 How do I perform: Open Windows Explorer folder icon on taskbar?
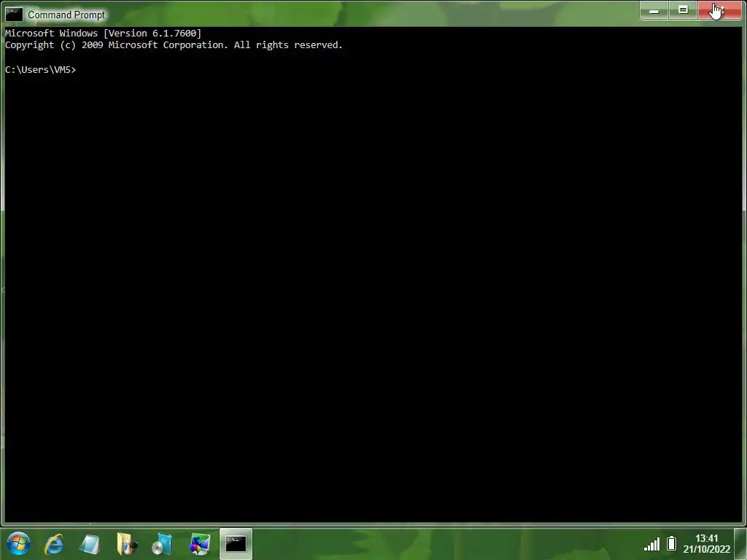point(127,544)
